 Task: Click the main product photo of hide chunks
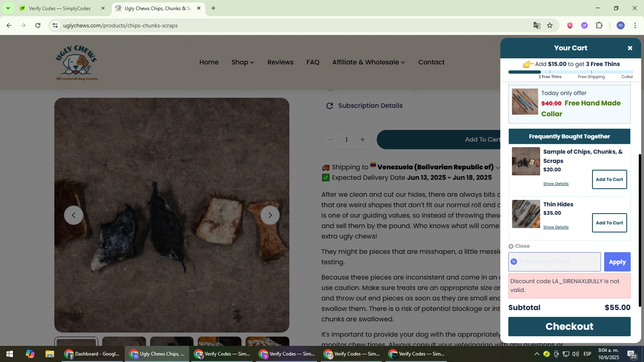(x=172, y=215)
